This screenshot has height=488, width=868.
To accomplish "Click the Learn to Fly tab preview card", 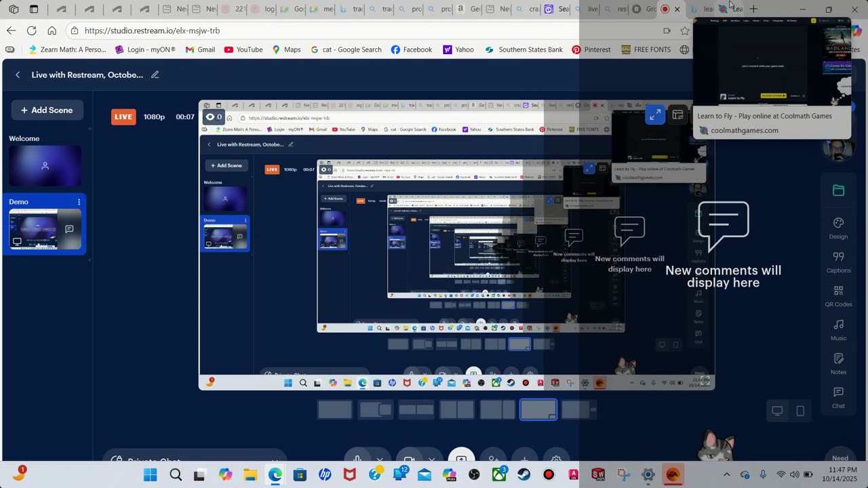I will (772, 78).
